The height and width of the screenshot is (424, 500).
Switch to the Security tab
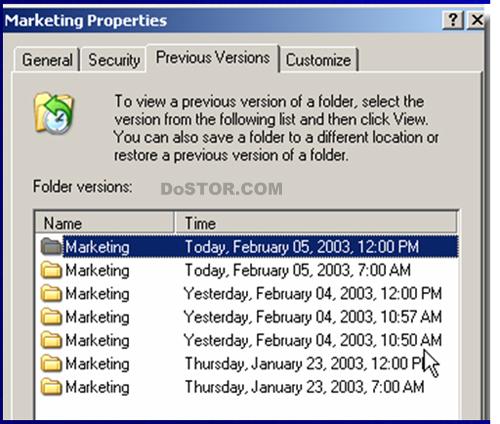(x=114, y=60)
